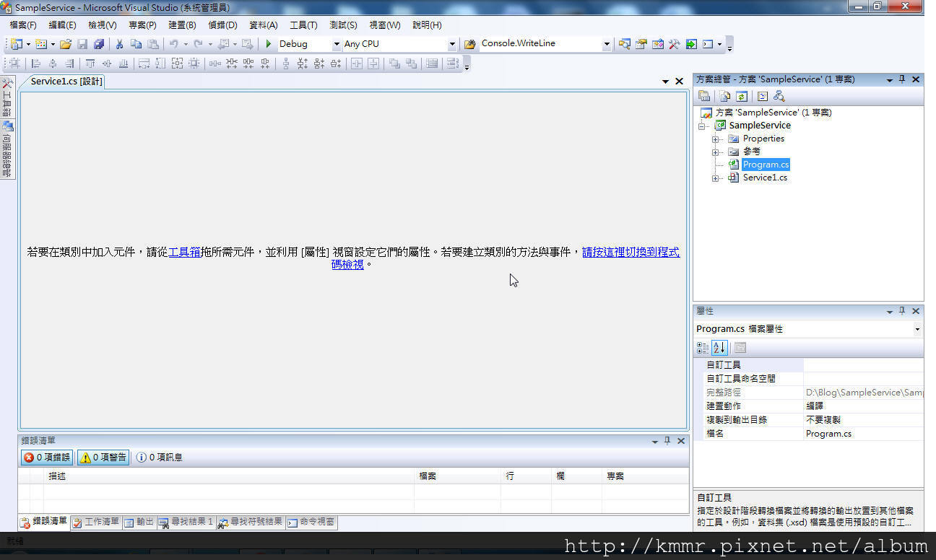Click the New Project toolbar icon
This screenshot has width=936, height=560.
pyautogui.click(x=17, y=44)
